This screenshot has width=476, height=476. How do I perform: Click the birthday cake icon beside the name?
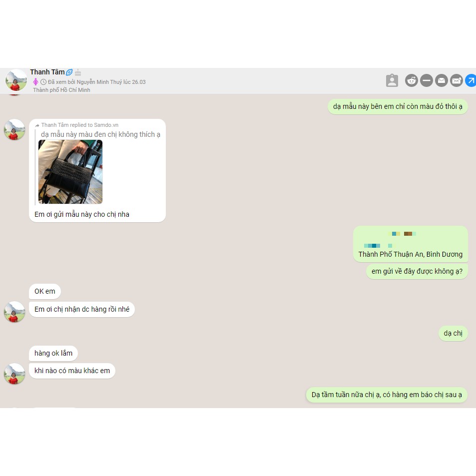click(x=78, y=72)
